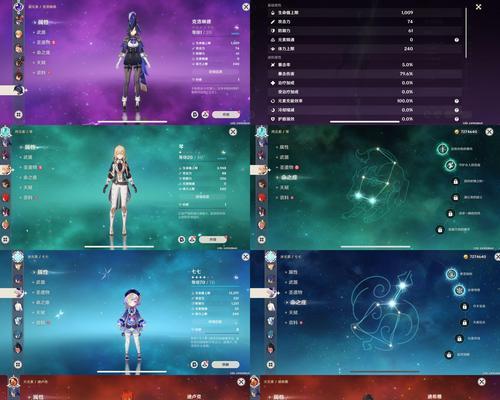
Task: Expand attribute details button in Clorinde panel
Action: click(216, 72)
